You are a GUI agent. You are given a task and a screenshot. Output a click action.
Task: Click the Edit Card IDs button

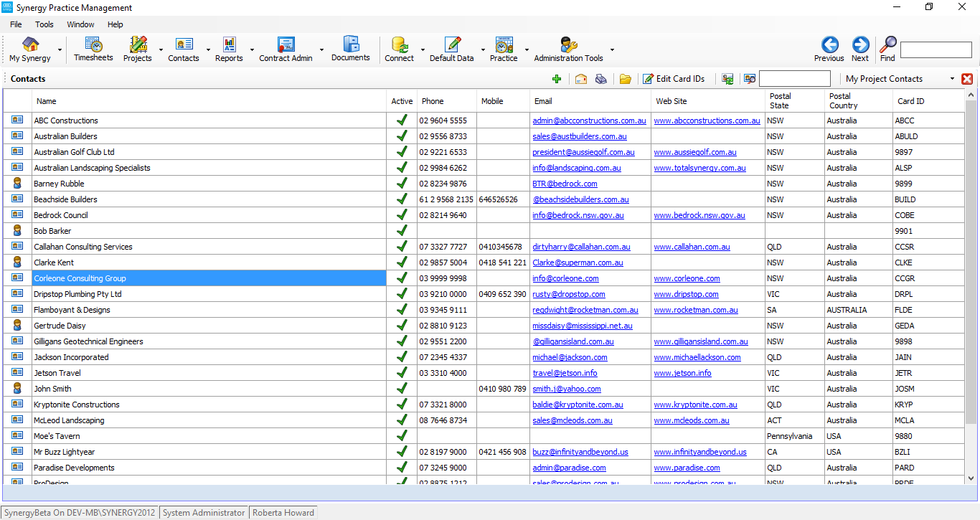674,79
